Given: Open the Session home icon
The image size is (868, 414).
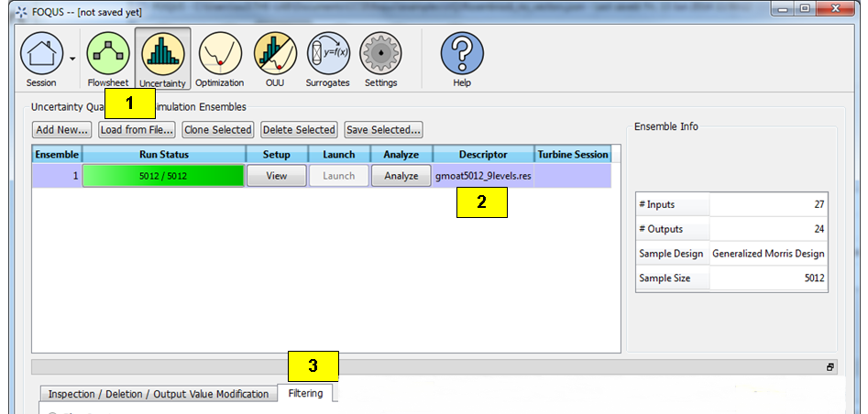Looking at the screenshot, I should 41,54.
